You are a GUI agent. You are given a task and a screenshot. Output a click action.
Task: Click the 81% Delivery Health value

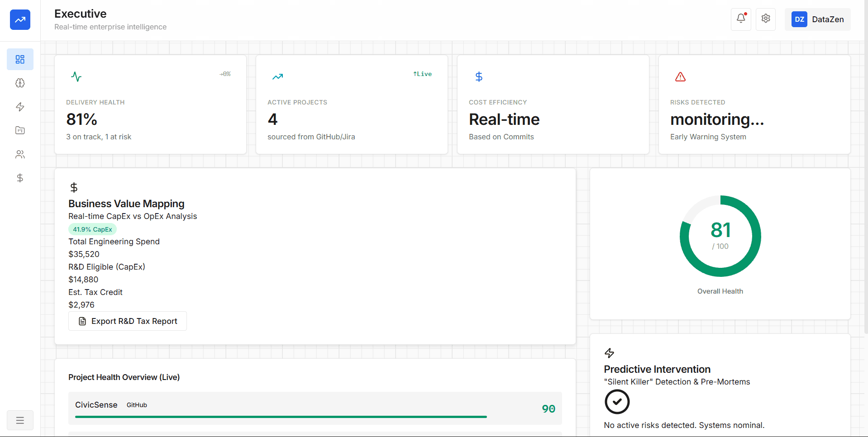[x=82, y=119]
